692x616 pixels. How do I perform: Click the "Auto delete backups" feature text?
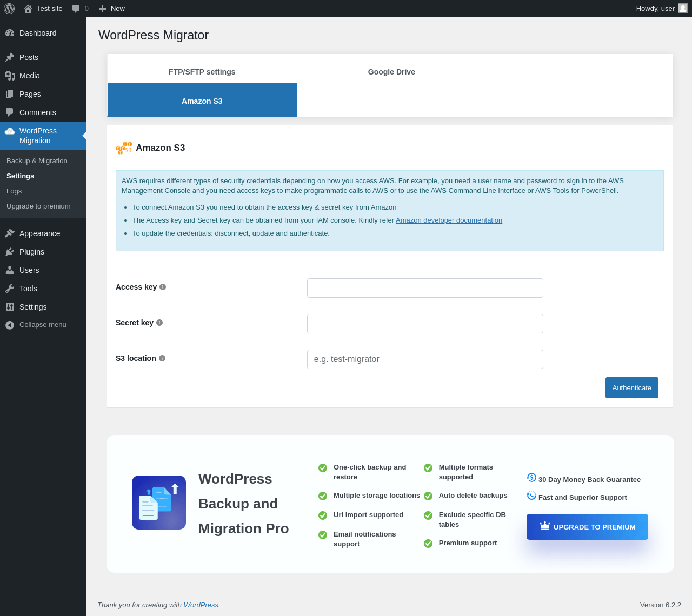(x=473, y=496)
